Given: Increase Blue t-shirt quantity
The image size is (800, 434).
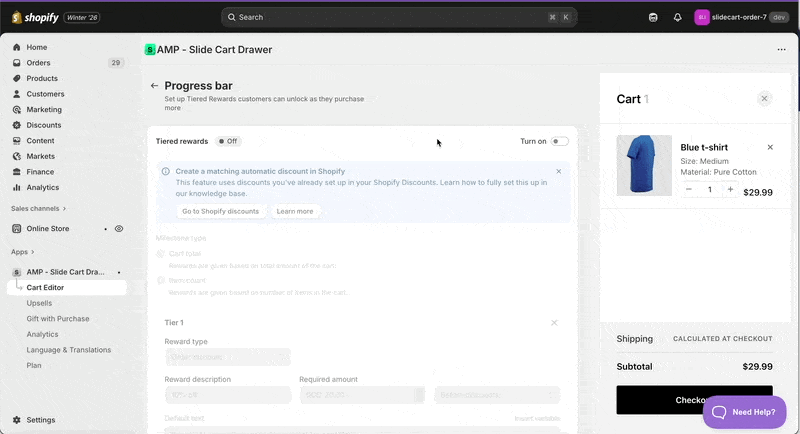Looking at the screenshot, I should pyautogui.click(x=730, y=189).
